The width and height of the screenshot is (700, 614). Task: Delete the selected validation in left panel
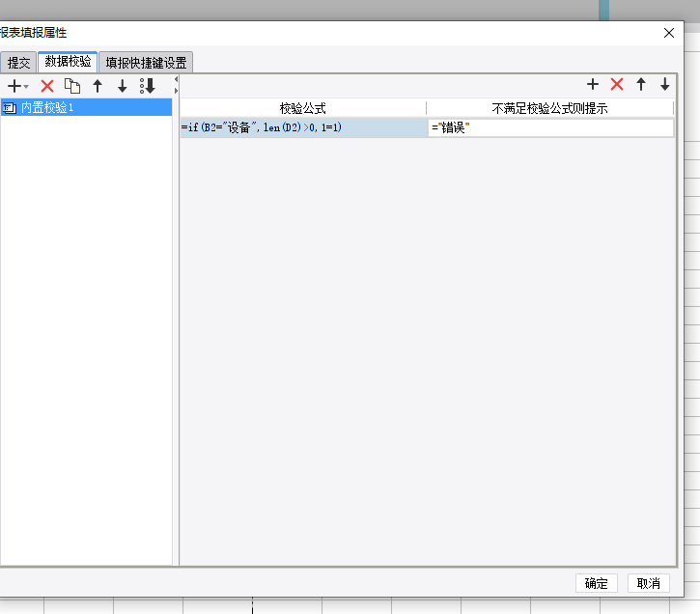47,86
